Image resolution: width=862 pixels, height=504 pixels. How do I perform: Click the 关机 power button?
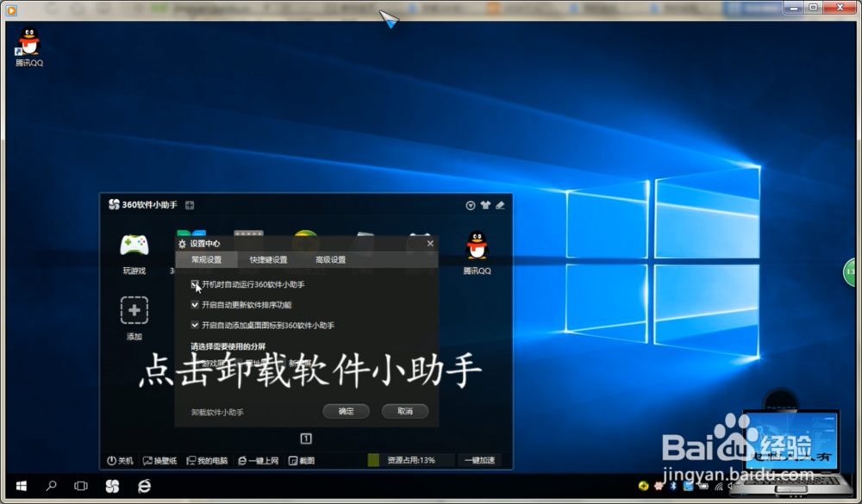[120, 461]
